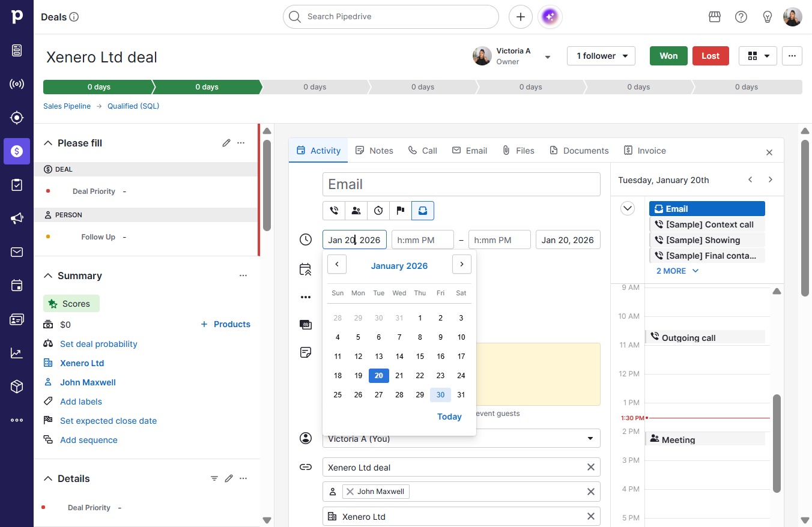Open the Activities calendar sidebar icon
The height and width of the screenshot is (527, 812).
[17, 286]
